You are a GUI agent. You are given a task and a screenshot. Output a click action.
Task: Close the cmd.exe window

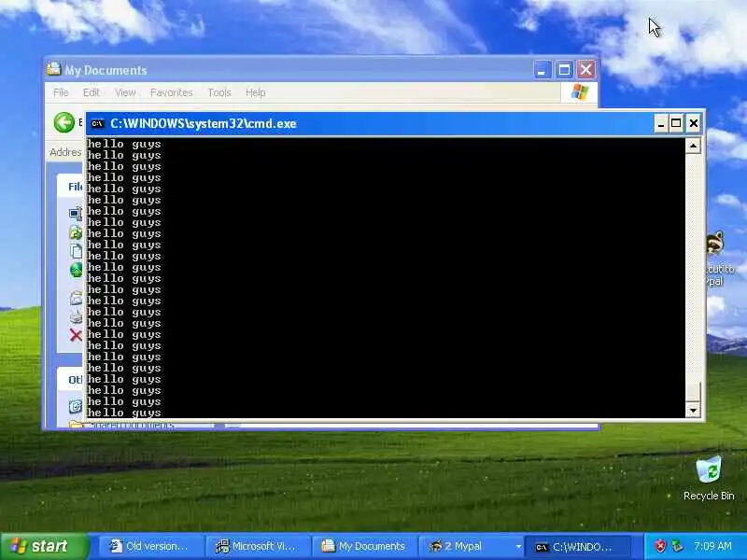click(x=693, y=124)
